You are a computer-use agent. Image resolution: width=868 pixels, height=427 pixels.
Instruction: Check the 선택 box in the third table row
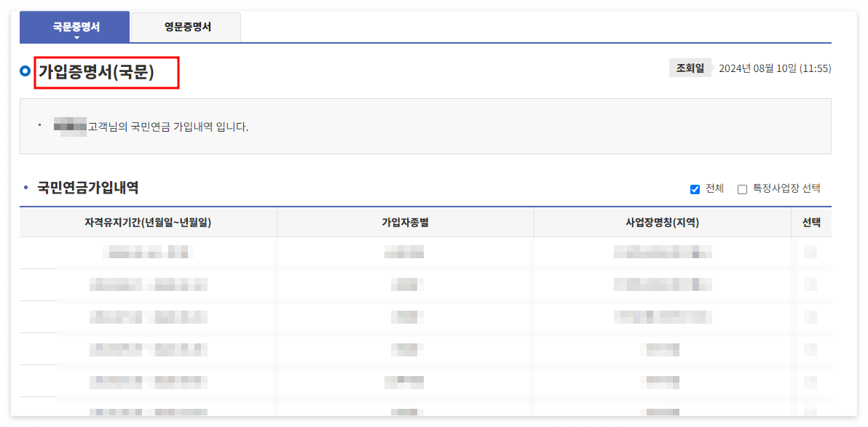tap(811, 316)
